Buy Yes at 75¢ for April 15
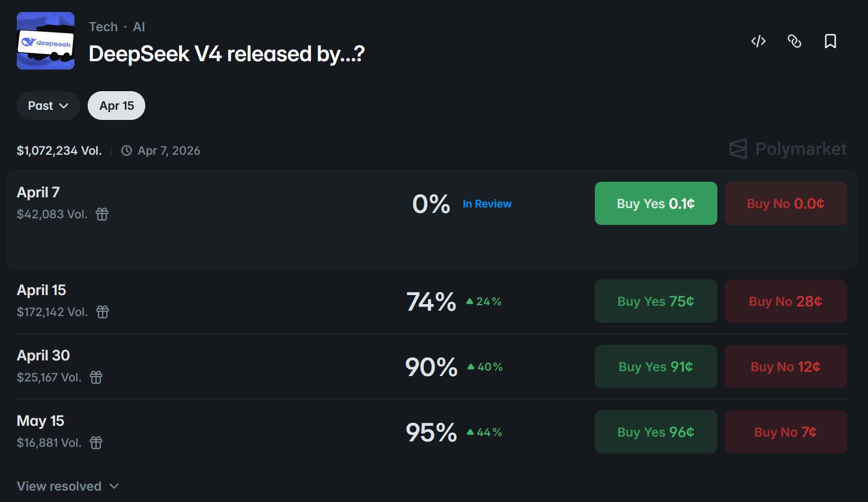 tap(656, 301)
